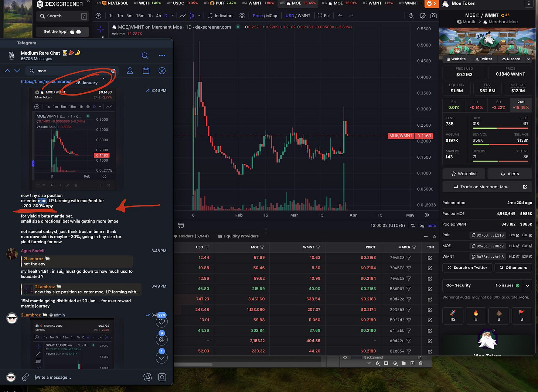
Task: Toggle Price / MCap chart mode
Action: 265,16
